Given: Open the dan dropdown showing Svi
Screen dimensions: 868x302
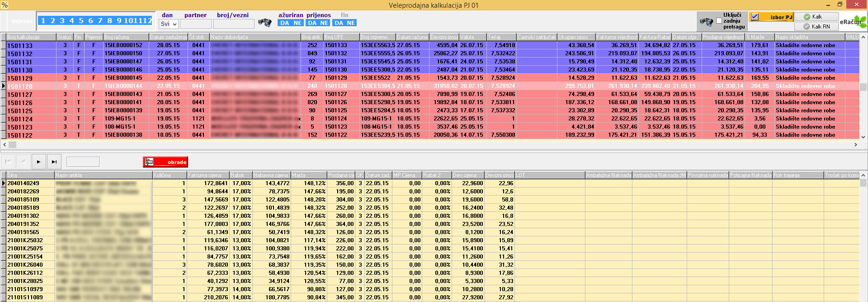Looking at the screenshot, I should (169, 24).
